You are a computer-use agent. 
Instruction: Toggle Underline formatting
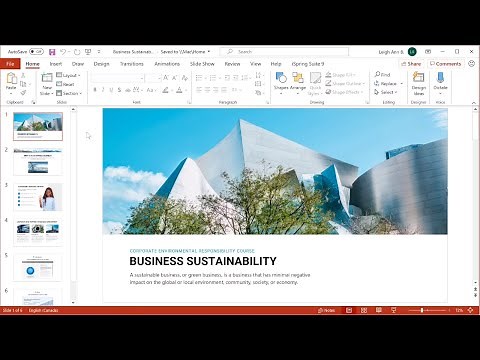click(x=111, y=90)
